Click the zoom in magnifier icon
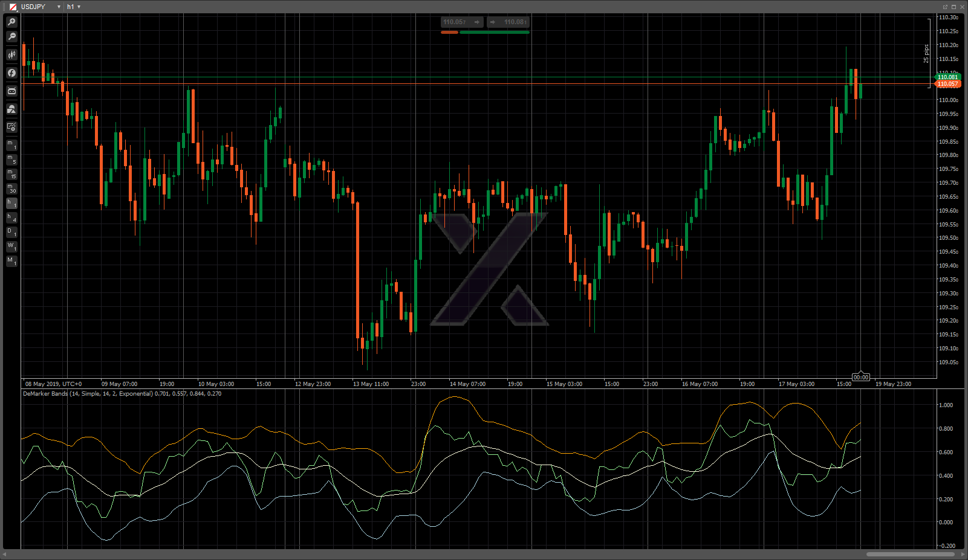The height and width of the screenshot is (560, 968). click(11, 22)
